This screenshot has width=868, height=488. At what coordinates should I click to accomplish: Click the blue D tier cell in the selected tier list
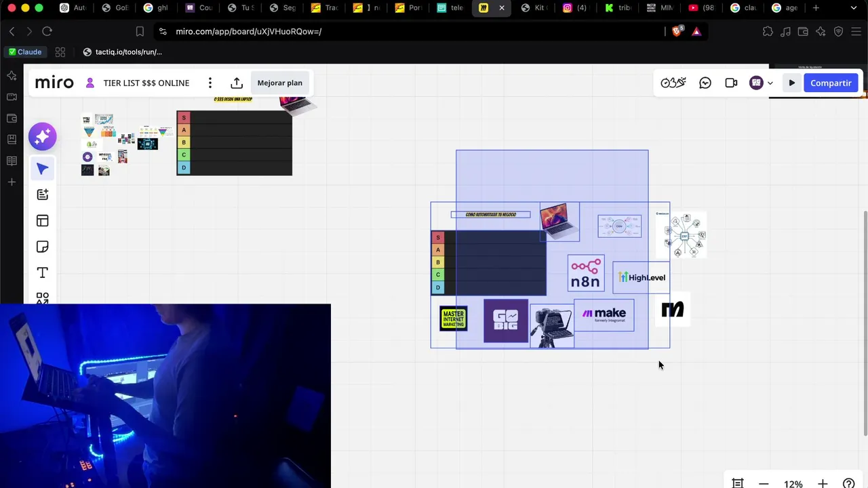[438, 287]
